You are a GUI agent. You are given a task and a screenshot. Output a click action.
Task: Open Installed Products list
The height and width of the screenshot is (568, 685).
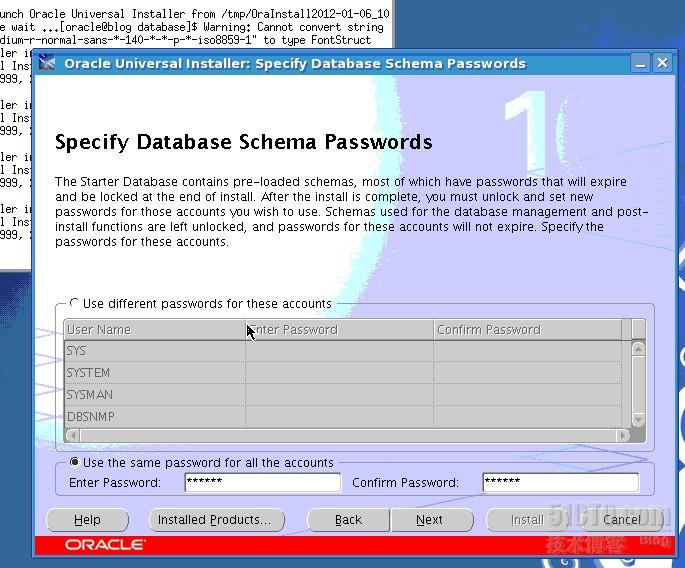tap(217, 520)
